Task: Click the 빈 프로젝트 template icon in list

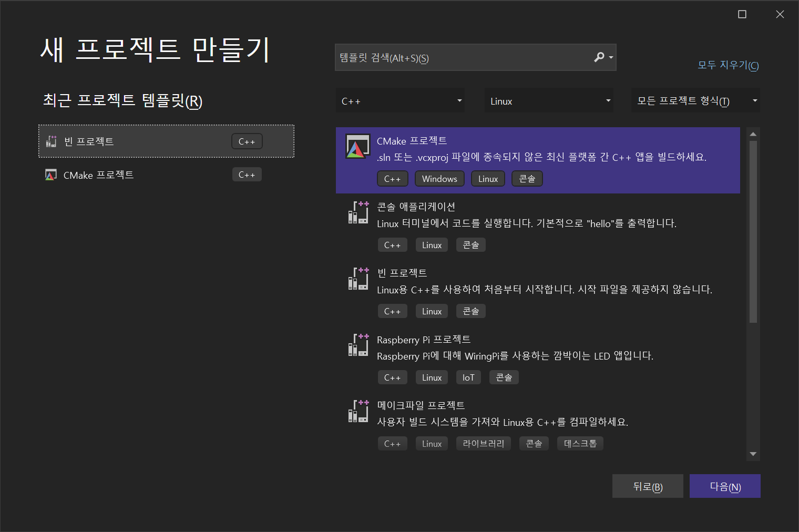Action: coord(358,279)
